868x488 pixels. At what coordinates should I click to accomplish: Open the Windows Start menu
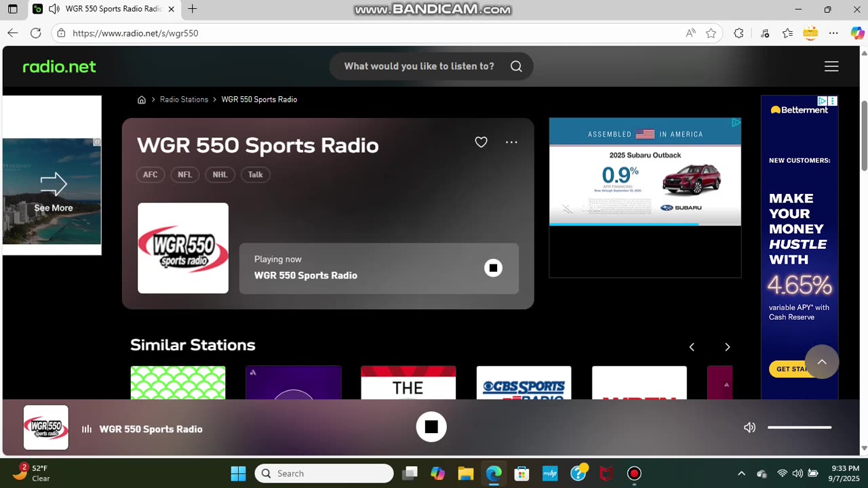click(238, 473)
